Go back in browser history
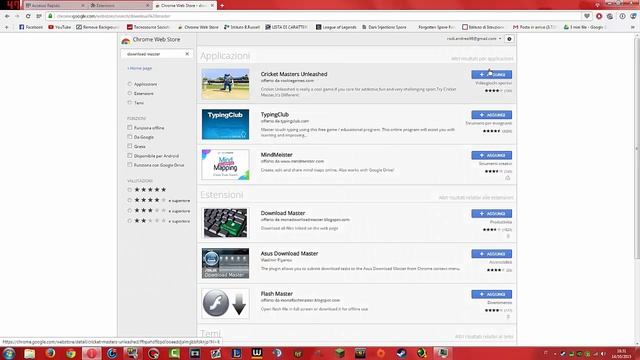The width and height of the screenshot is (640, 360). click(x=7, y=16)
